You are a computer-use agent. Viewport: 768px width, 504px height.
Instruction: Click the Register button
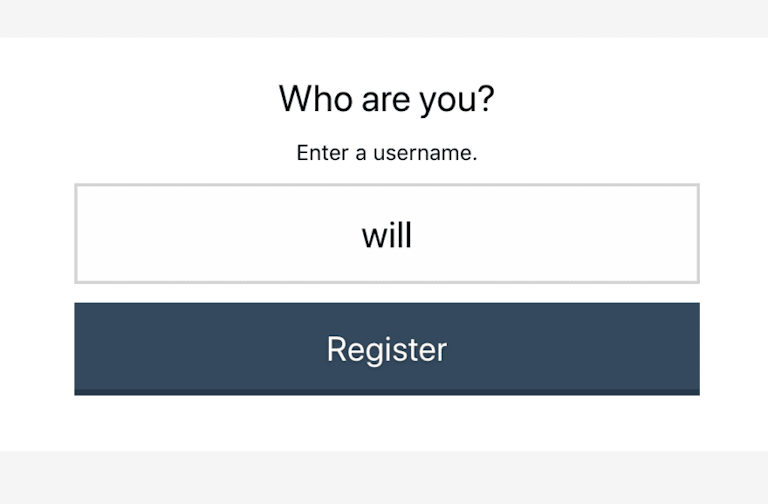[x=387, y=349]
